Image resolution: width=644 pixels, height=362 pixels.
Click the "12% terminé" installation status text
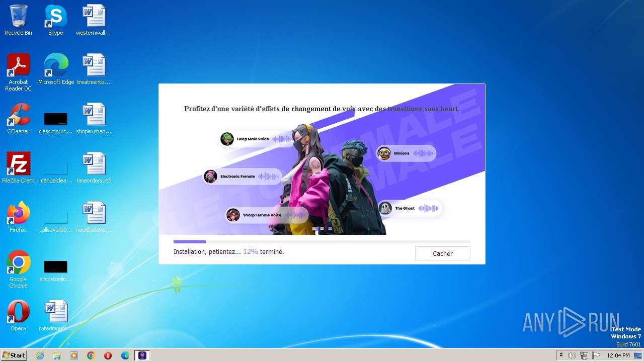point(264,251)
